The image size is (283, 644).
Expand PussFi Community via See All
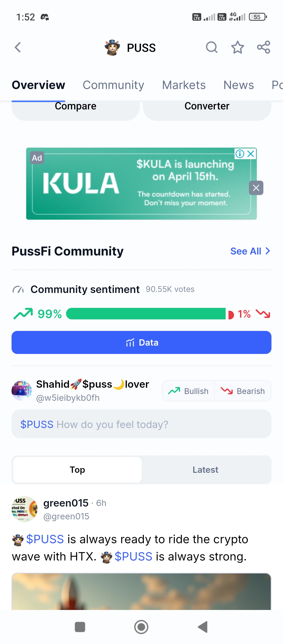pyautogui.click(x=250, y=251)
